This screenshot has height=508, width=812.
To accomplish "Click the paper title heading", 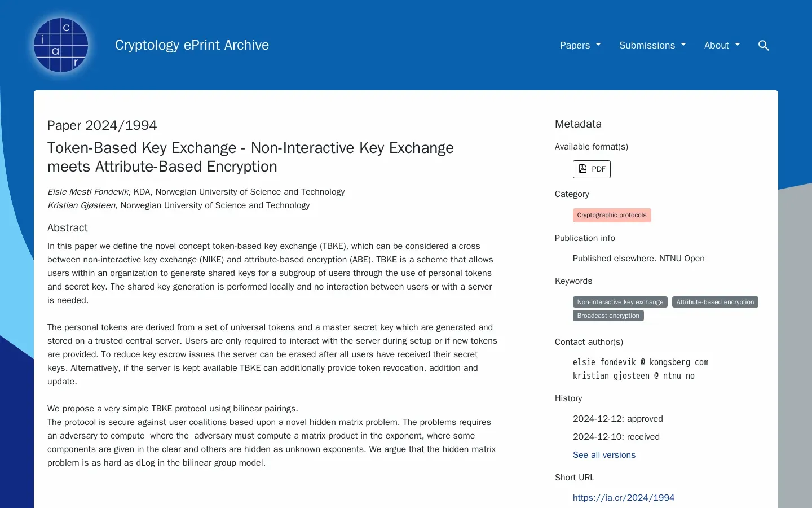I will tap(250, 157).
